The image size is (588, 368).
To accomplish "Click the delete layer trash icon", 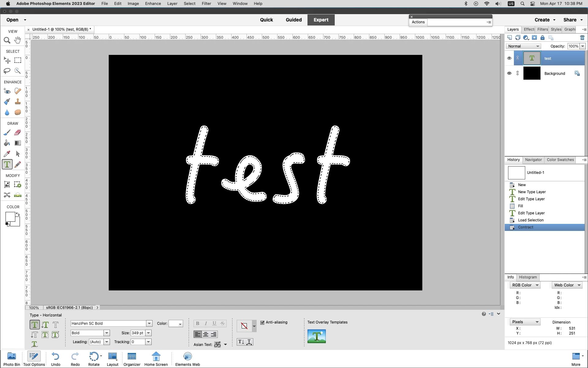I will pos(582,38).
